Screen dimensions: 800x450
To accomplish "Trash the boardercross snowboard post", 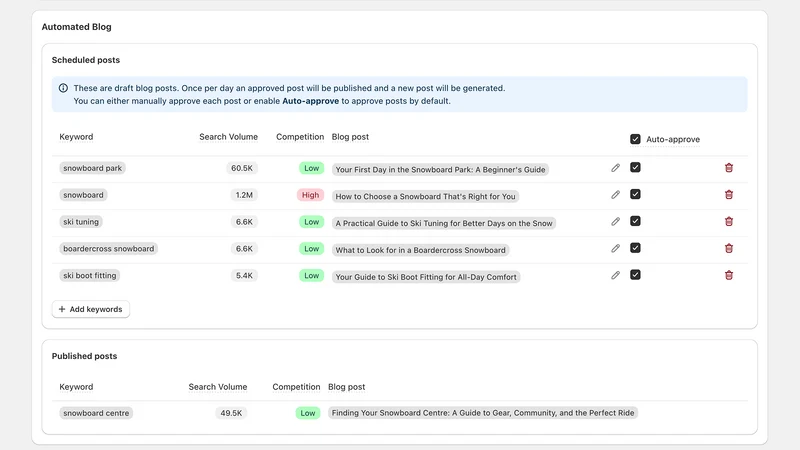I will 729,248.
